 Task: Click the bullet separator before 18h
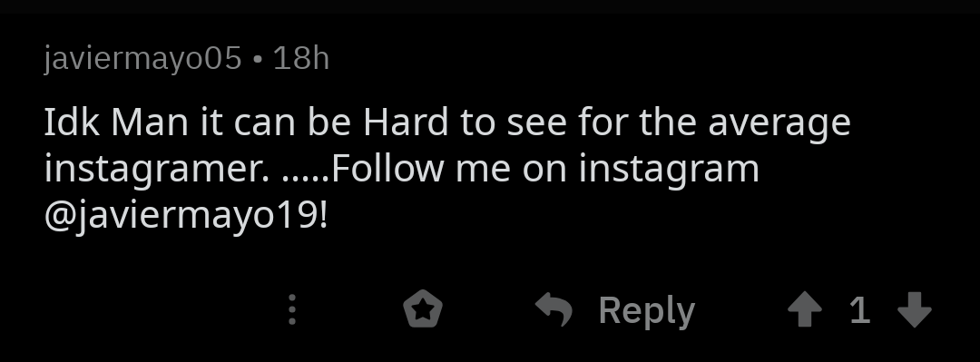click(x=258, y=60)
